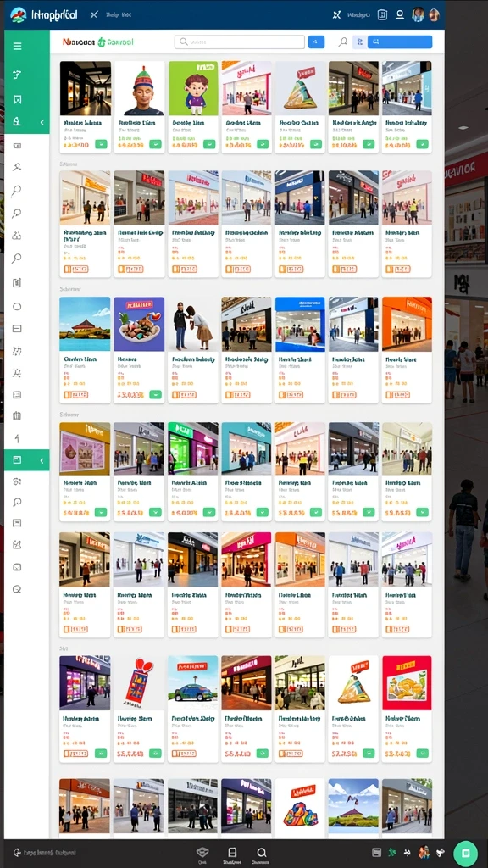Open the user profile icon in the header

coord(400,15)
